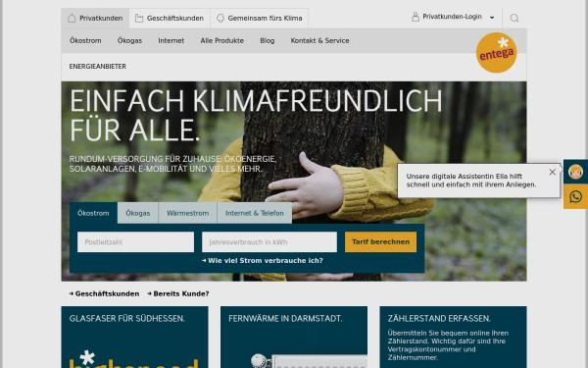
Task: Switch to the Privatkunden tab
Action: click(95, 18)
